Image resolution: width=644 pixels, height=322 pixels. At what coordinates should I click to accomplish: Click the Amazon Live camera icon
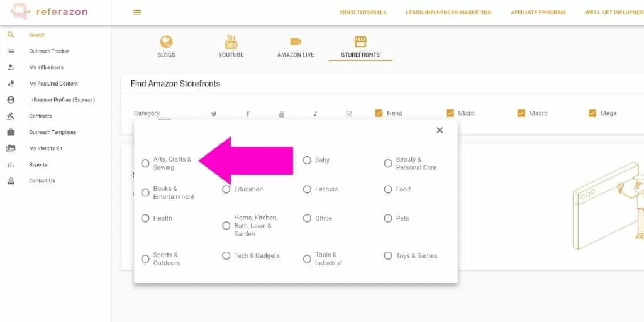(x=296, y=42)
